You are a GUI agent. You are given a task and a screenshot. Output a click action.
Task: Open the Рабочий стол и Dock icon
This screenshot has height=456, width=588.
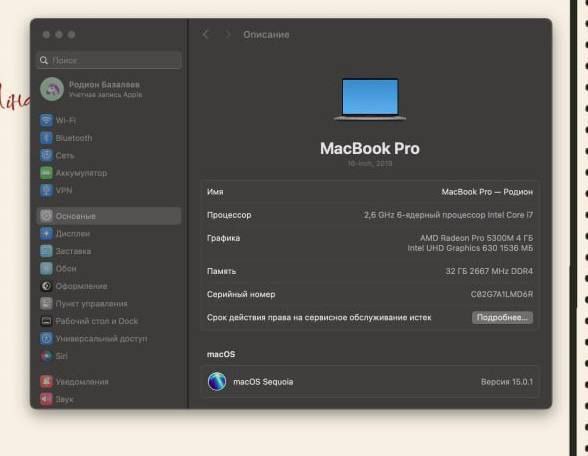coord(46,321)
